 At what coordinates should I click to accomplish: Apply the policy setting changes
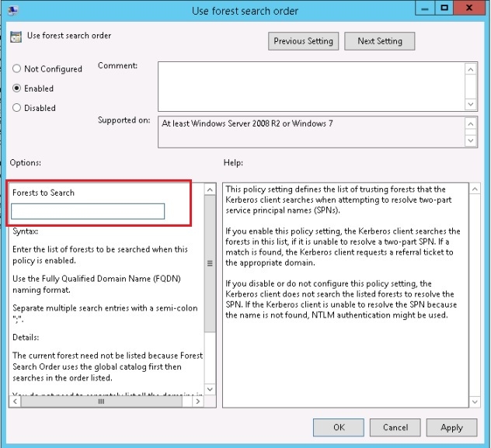click(x=451, y=427)
